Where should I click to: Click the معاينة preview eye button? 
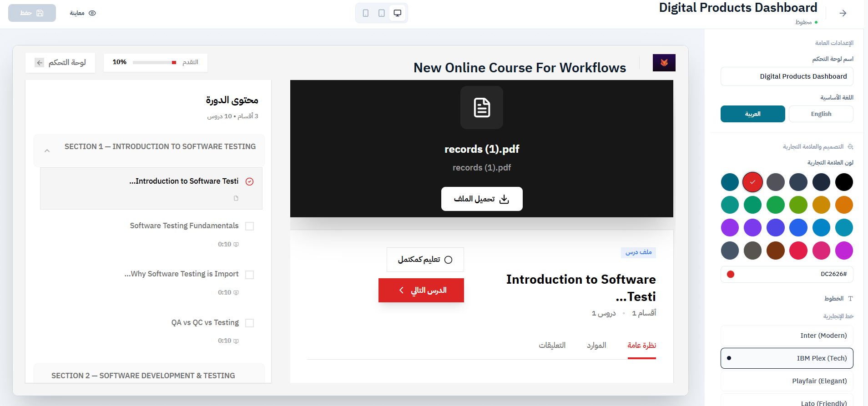[83, 13]
